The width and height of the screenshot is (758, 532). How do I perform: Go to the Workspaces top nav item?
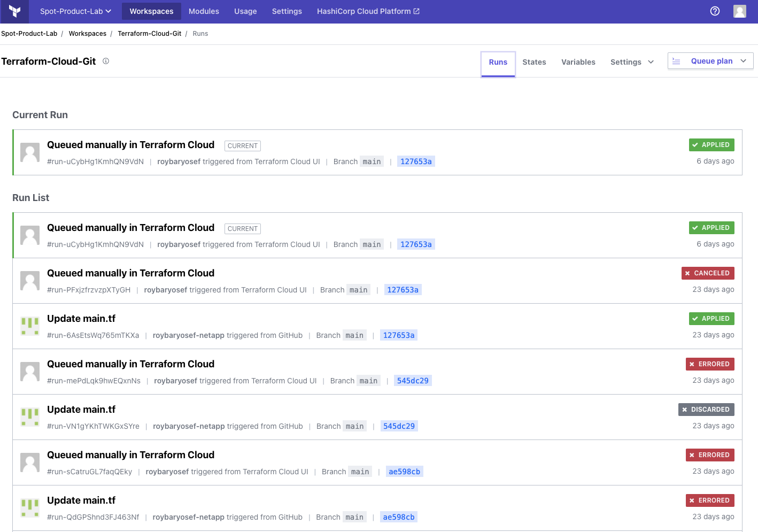coord(151,11)
